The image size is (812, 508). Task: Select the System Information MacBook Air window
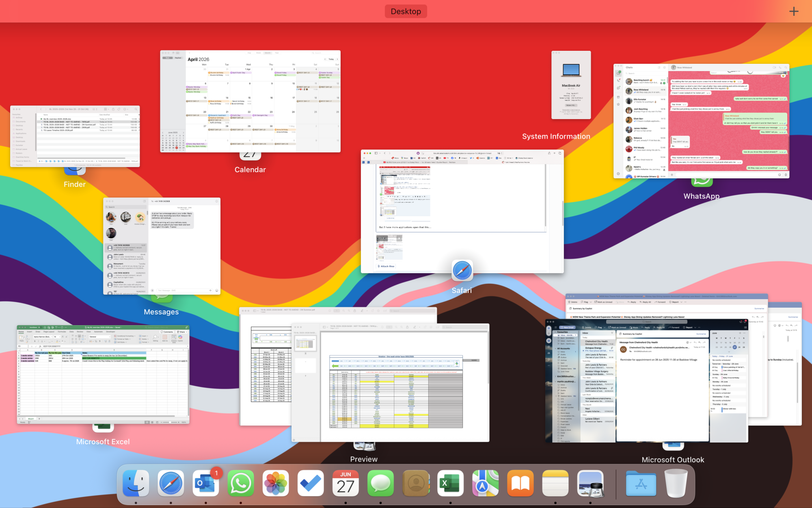571,85
